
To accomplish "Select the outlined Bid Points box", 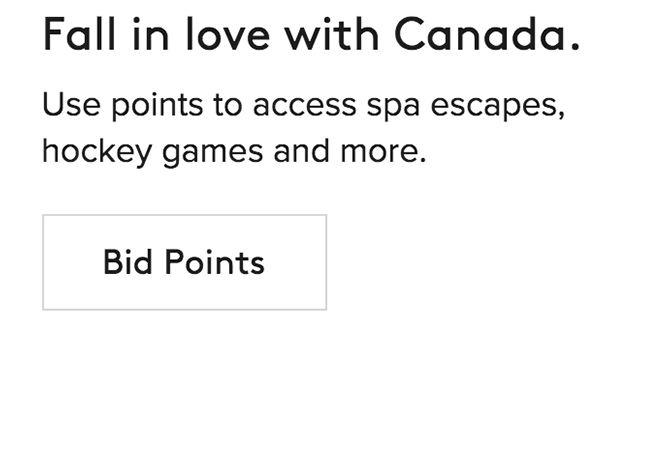I will (184, 262).
